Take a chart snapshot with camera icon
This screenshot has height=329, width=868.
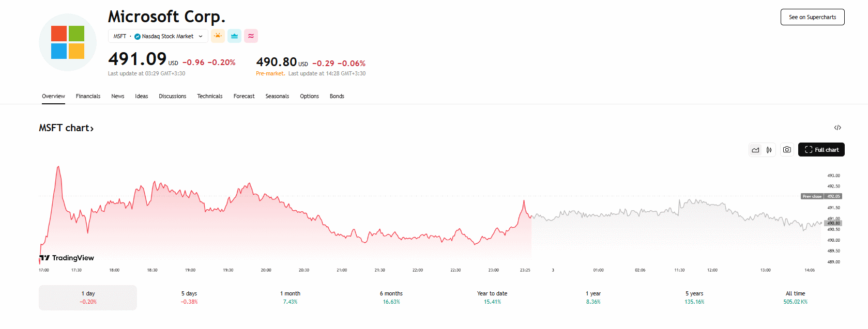pyautogui.click(x=787, y=150)
